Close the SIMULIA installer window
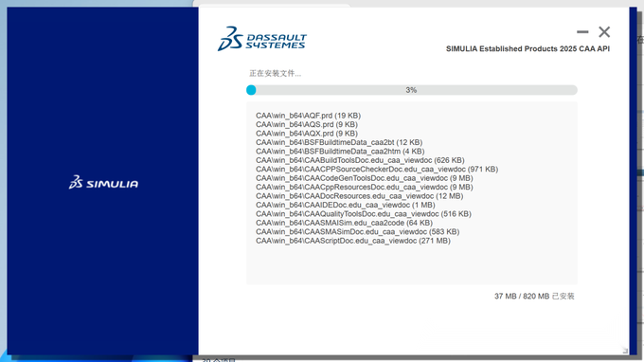Viewport: 644px width, 362px height. [604, 31]
